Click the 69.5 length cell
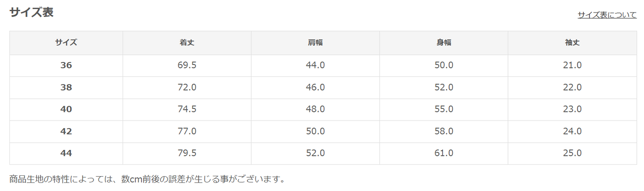644x191 pixels. click(187, 65)
